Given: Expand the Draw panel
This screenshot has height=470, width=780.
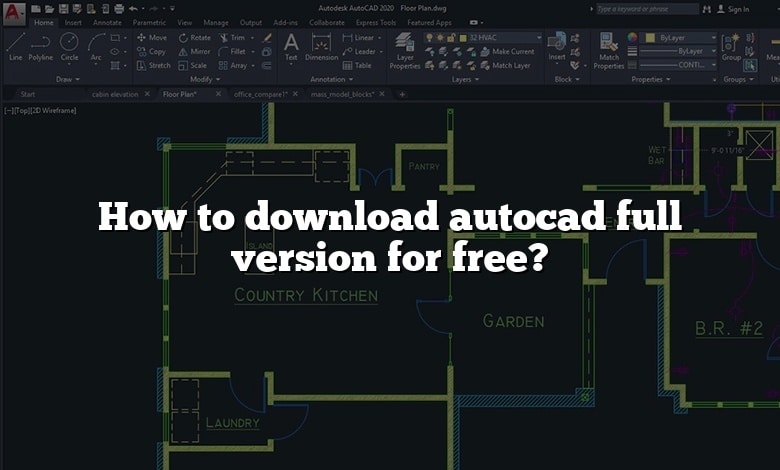Looking at the screenshot, I should tap(68, 79).
